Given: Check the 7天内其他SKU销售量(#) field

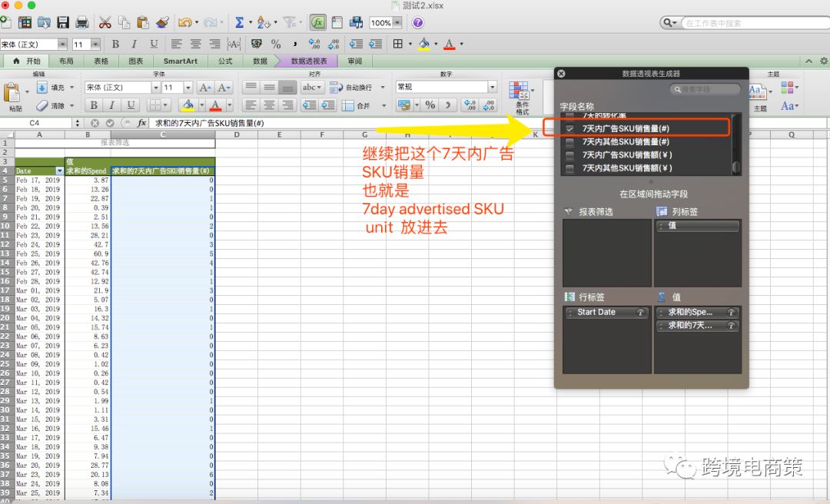Looking at the screenshot, I should click(569, 142).
